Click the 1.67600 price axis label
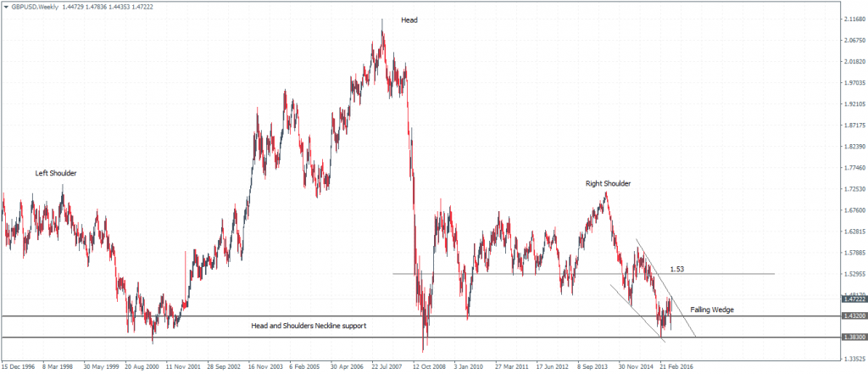Screen dimensions: 868x374 tap(854, 210)
